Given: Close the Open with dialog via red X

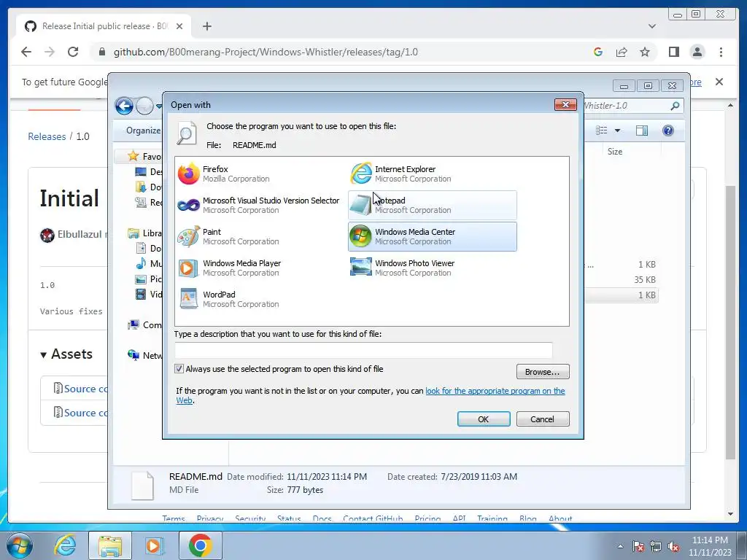Looking at the screenshot, I should tap(565, 104).
